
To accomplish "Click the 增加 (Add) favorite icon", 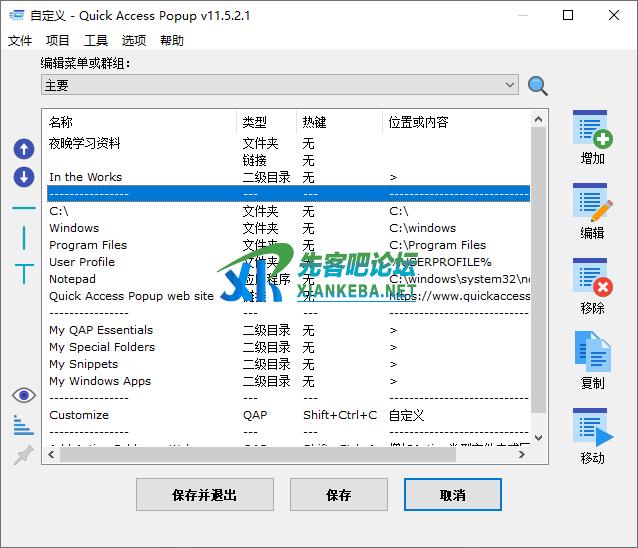I will coord(592,130).
